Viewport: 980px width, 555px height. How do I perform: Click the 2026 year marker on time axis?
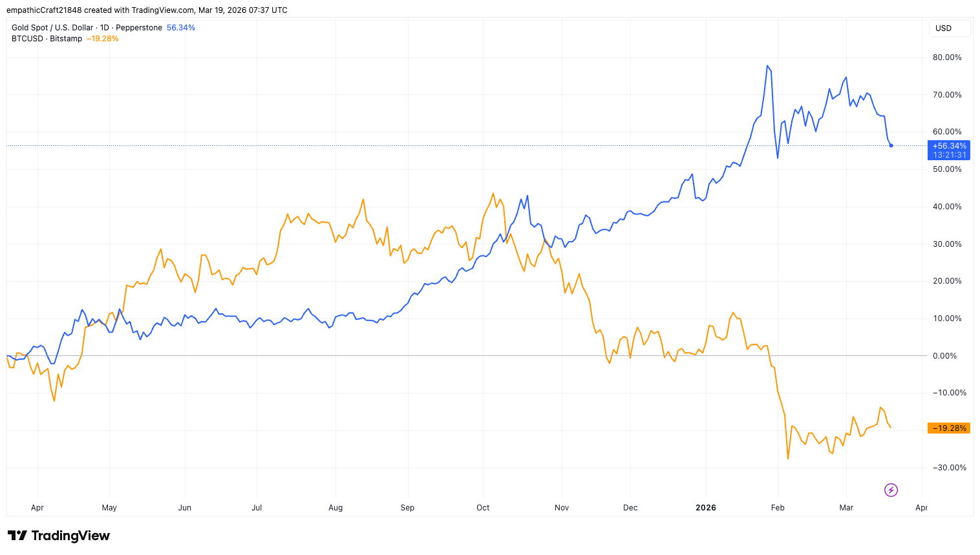705,508
